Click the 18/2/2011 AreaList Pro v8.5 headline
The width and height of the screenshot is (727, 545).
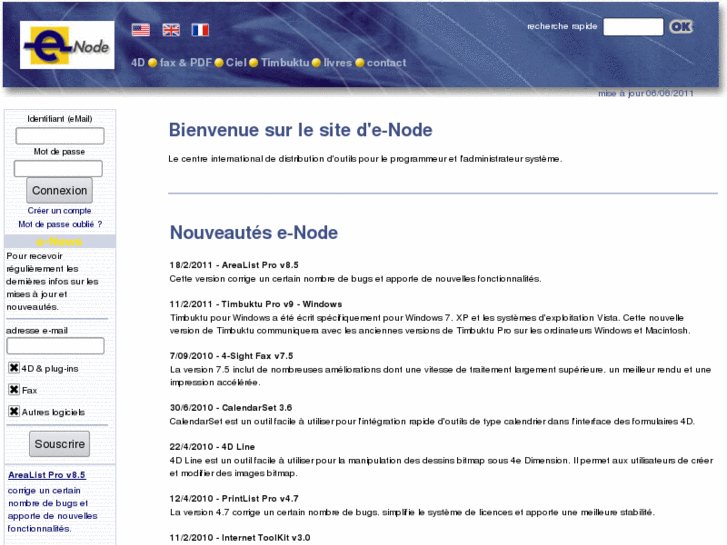pos(234,265)
